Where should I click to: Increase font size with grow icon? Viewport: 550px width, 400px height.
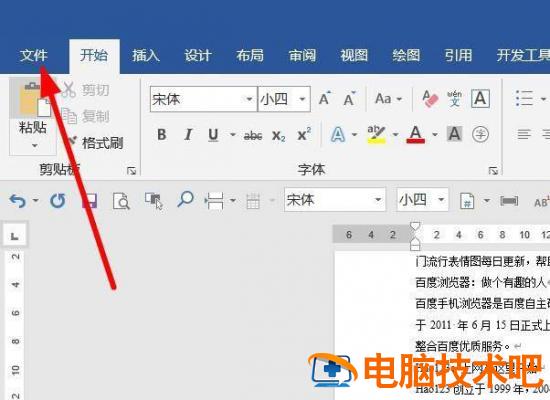324,99
